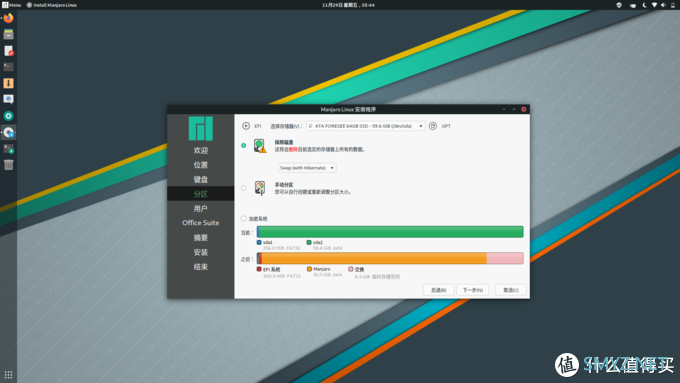Open the orange download-arrow dock icon
The width and height of the screenshot is (680, 383).
[x=8, y=83]
